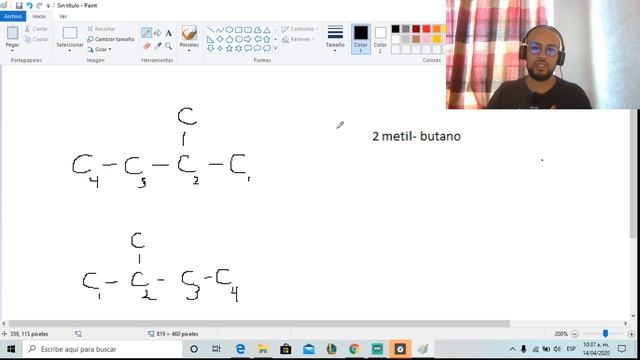
Task: Activate Color 2 as the active color
Action: pyautogui.click(x=380, y=39)
